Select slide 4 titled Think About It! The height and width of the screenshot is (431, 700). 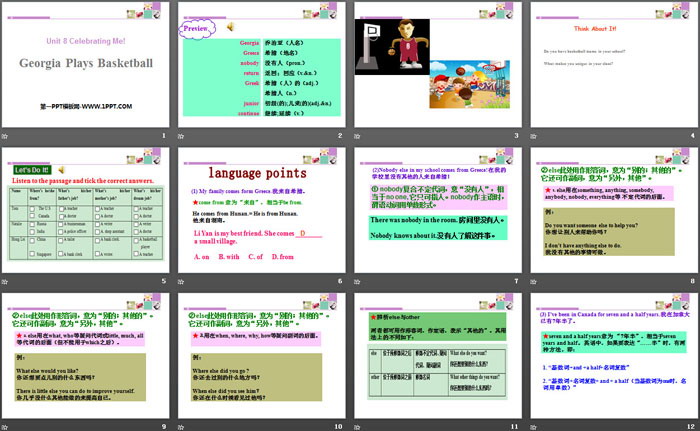[614, 65]
